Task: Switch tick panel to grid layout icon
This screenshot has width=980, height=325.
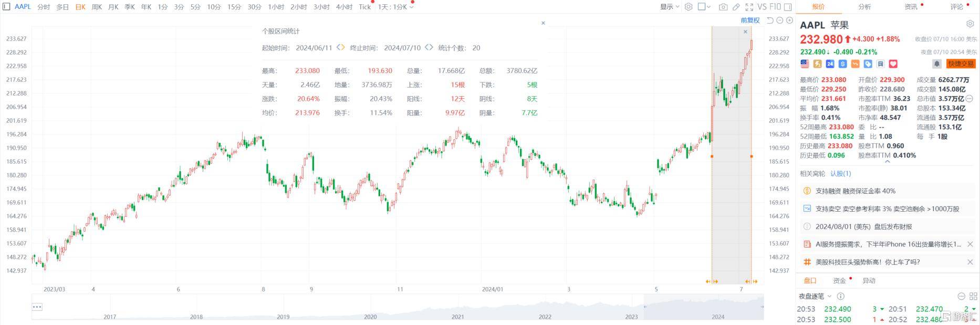Action: tap(973, 296)
